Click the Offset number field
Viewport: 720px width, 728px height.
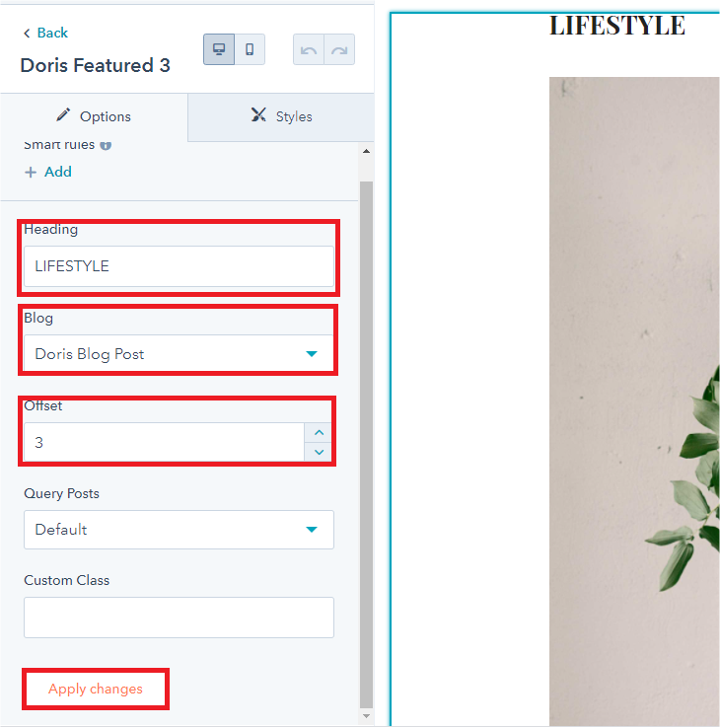pyautogui.click(x=164, y=442)
